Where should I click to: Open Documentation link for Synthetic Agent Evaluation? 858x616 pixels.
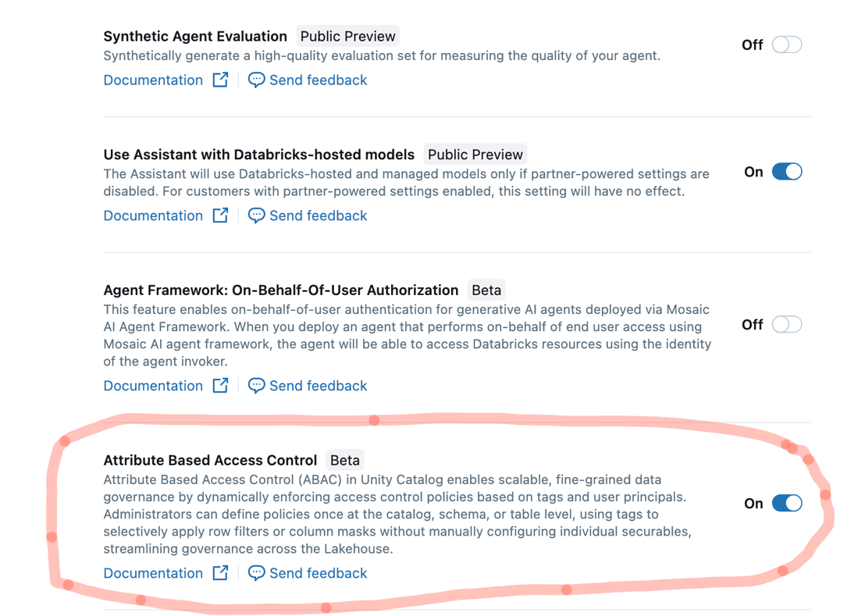coord(153,80)
